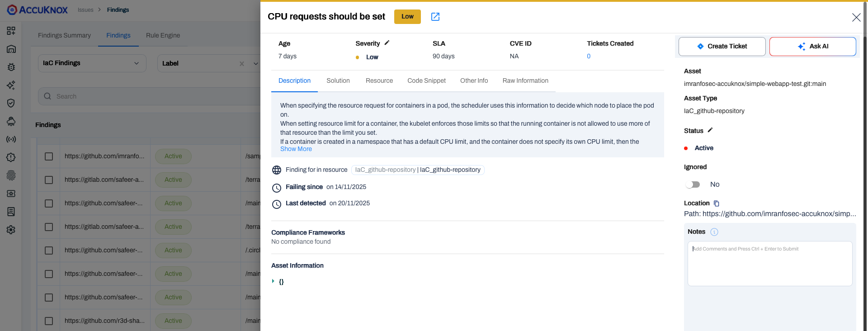Edit Severity with pencil icon
This screenshot has height=331, width=868.
[x=387, y=43]
